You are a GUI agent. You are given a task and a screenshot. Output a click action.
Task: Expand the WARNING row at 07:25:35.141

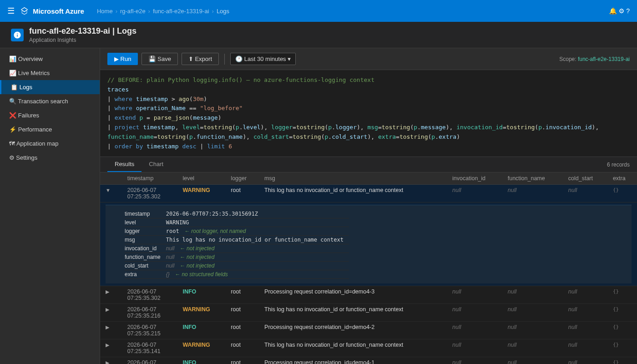[108, 345]
